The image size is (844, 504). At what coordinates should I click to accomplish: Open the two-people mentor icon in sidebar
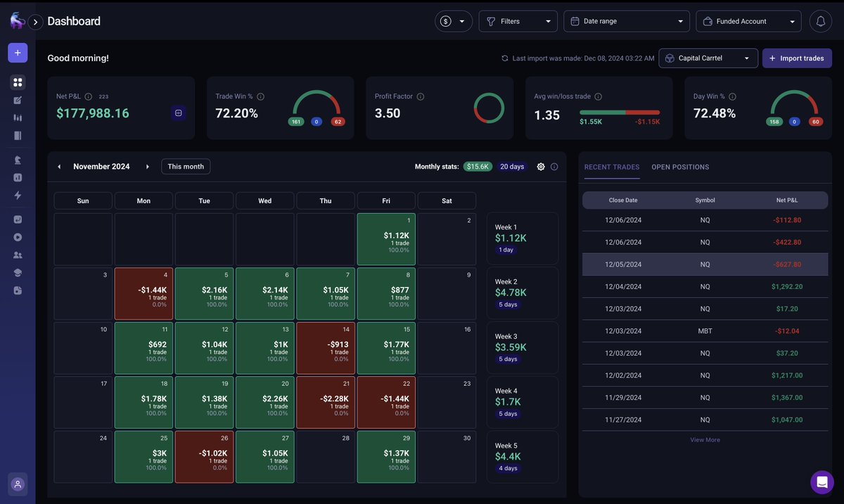(x=18, y=255)
